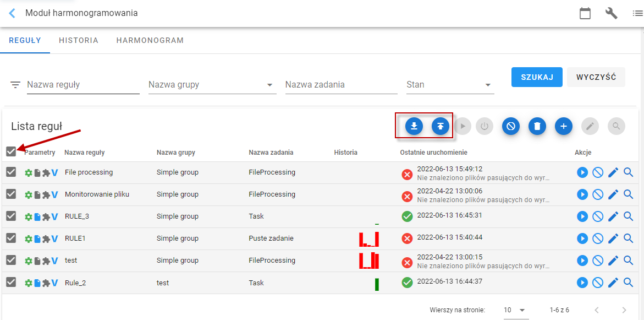This screenshot has width=644, height=320.
Task: Open the filter icon beside Nazwa reguły
Action: pyautogui.click(x=15, y=85)
